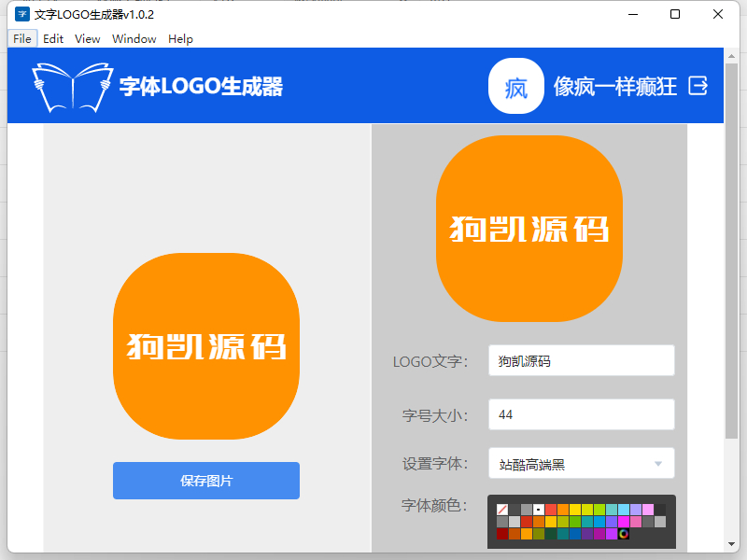
Task: Click the username 像疯一样癫狂
Action: coord(615,87)
